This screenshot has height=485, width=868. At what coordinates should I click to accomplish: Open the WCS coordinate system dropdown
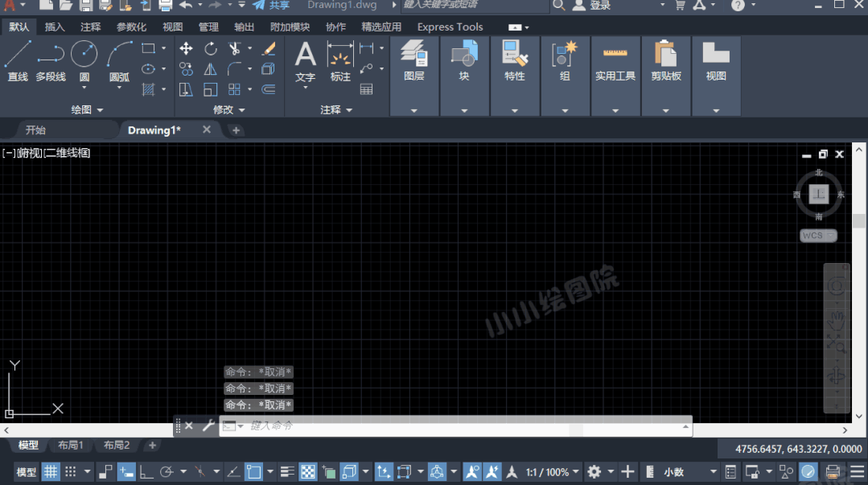pyautogui.click(x=818, y=236)
